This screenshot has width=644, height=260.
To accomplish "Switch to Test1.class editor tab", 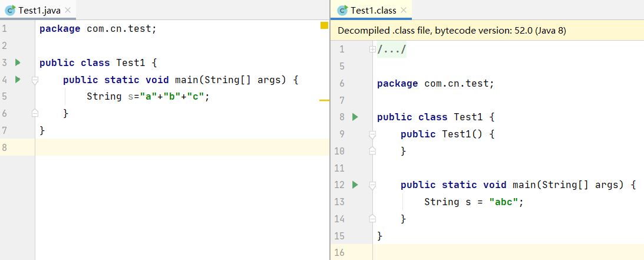I will click(371, 10).
